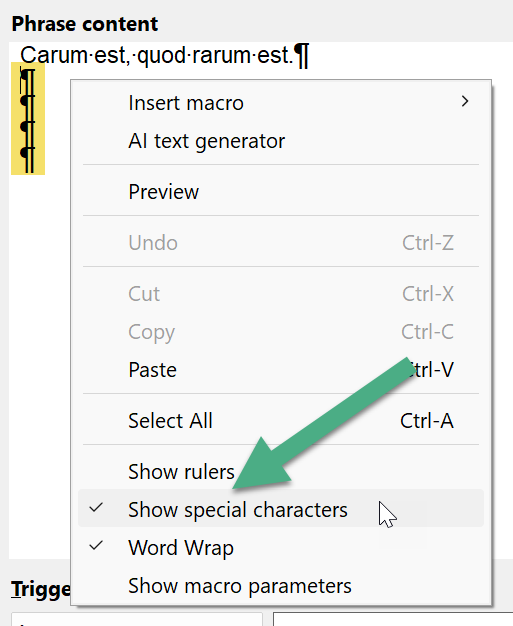Disable the Word Wrap option
Screen dimensions: 513x626
(x=281, y=547)
